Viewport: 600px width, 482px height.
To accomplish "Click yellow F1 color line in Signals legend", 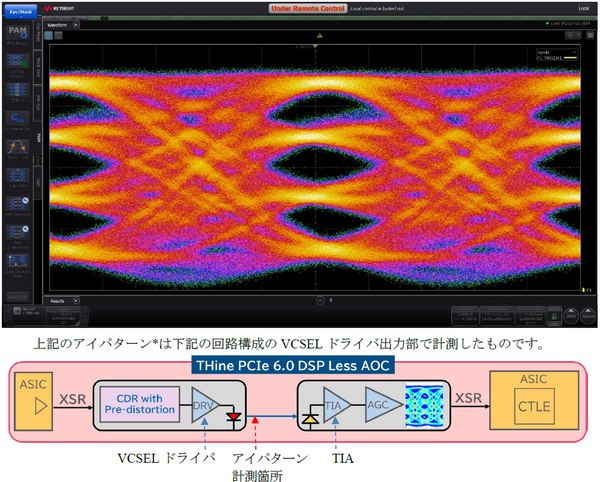I will click(x=570, y=59).
